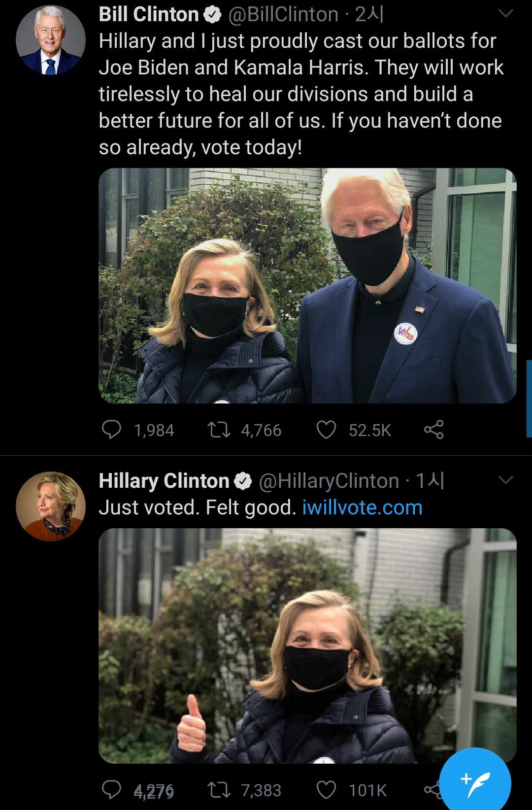532x810 pixels.
Task: Reply to the Hillary Clinton tweet
Action: (112, 790)
